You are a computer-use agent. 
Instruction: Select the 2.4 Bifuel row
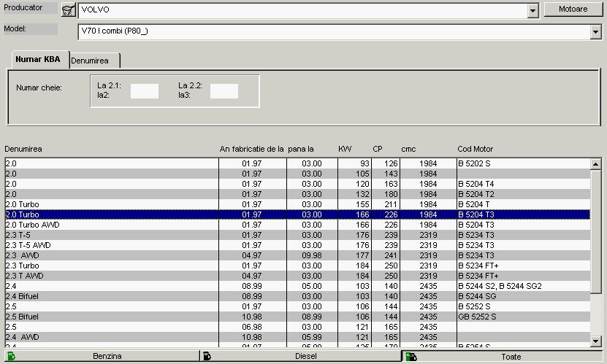click(x=297, y=296)
